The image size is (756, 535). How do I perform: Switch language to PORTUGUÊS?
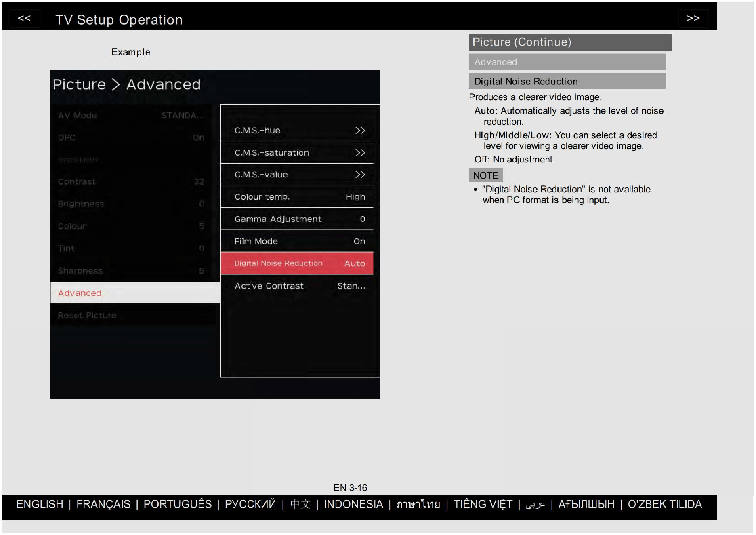[x=178, y=504]
